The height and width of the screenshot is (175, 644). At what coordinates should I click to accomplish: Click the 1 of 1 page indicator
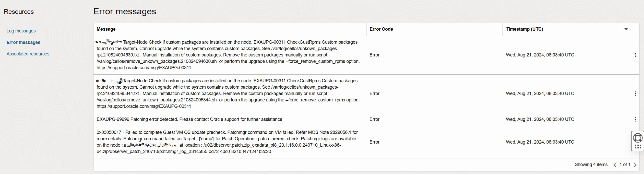coord(625,165)
